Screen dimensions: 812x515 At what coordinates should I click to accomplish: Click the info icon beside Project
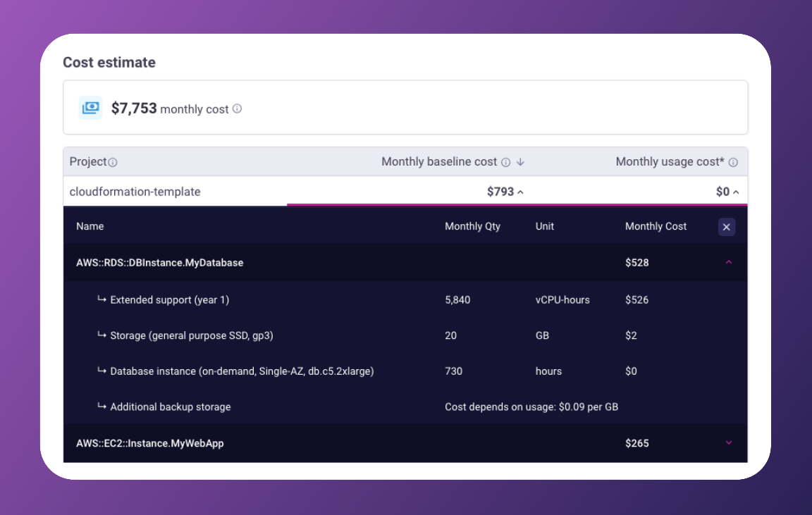coord(113,162)
